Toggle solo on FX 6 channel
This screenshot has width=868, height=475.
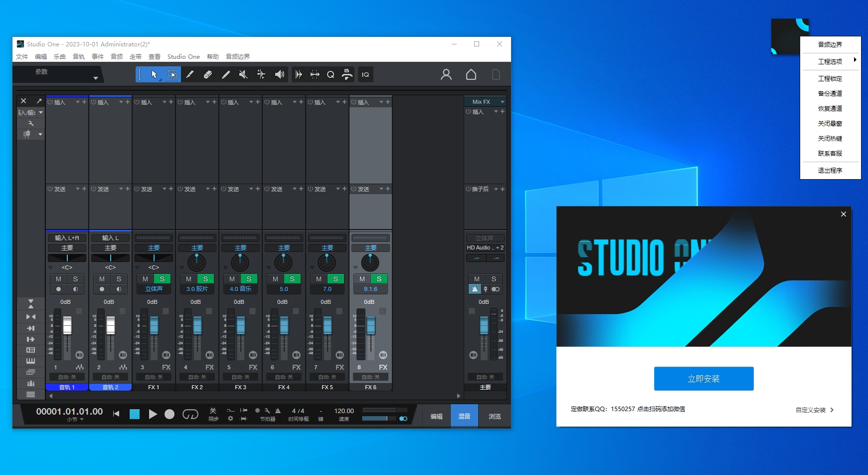(379, 279)
